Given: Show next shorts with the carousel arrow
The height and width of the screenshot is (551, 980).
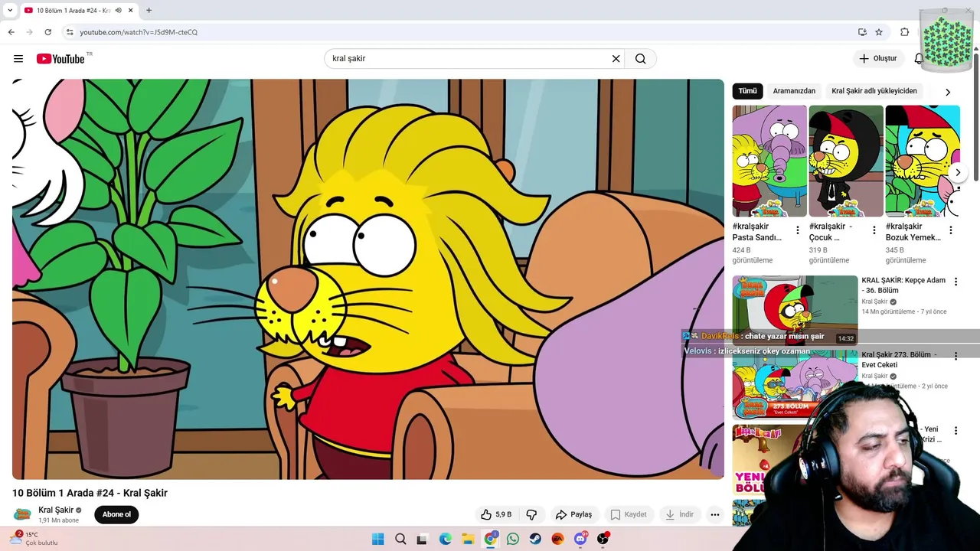Looking at the screenshot, I should point(957,173).
